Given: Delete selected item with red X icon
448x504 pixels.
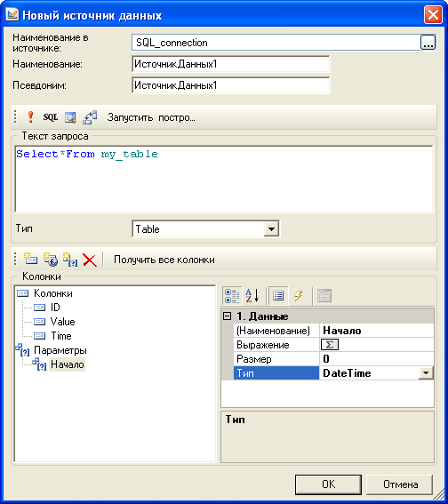Looking at the screenshot, I should pyautogui.click(x=90, y=260).
